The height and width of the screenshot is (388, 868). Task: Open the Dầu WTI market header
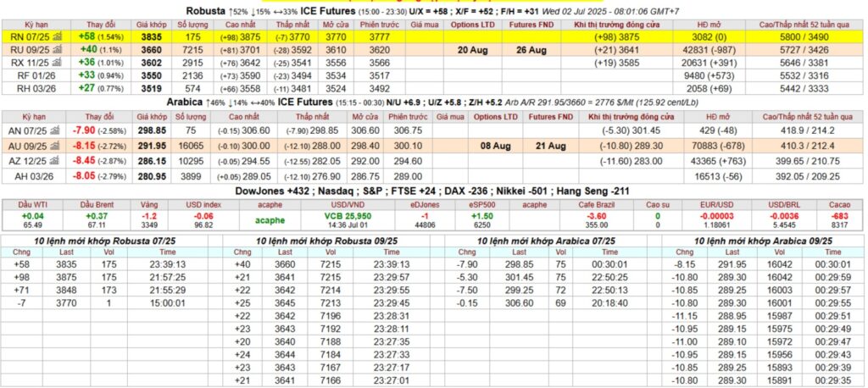[x=33, y=205]
